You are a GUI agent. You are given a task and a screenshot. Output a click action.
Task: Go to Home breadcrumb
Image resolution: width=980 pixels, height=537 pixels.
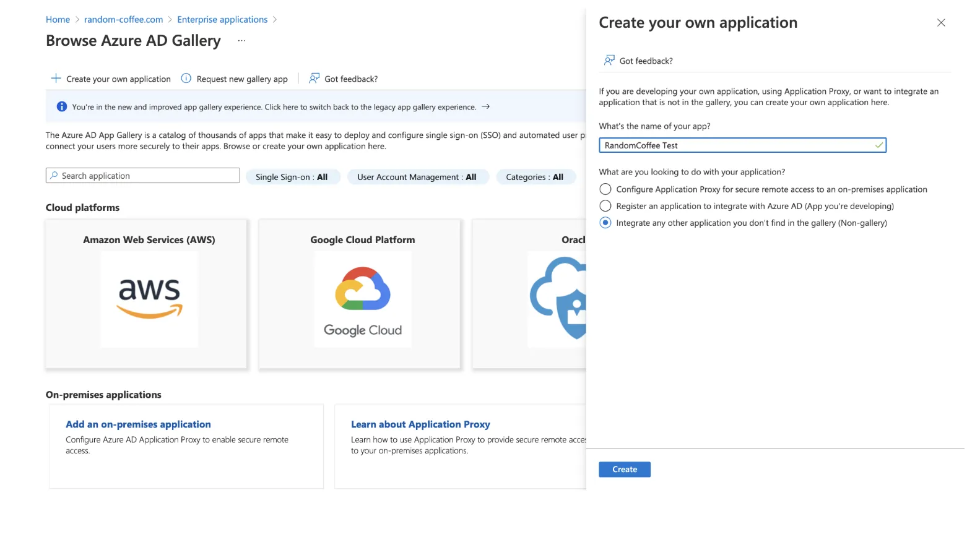pyautogui.click(x=58, y=20)
